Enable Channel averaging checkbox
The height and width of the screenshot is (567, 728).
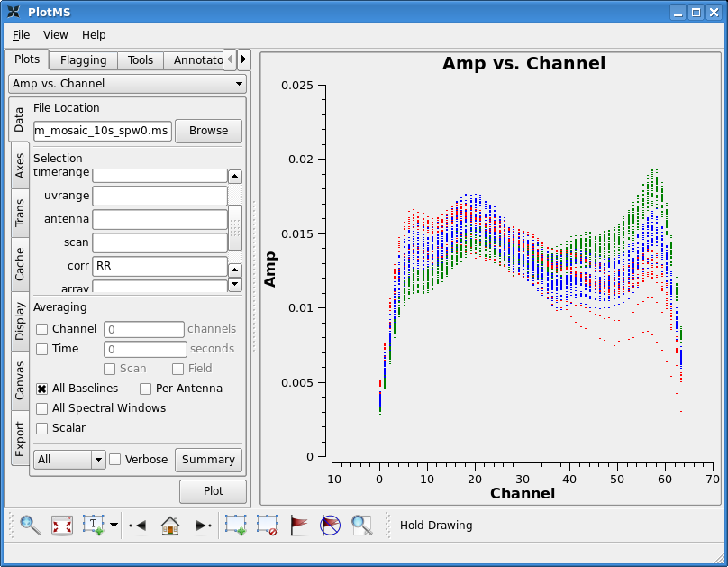click(42, 329)
